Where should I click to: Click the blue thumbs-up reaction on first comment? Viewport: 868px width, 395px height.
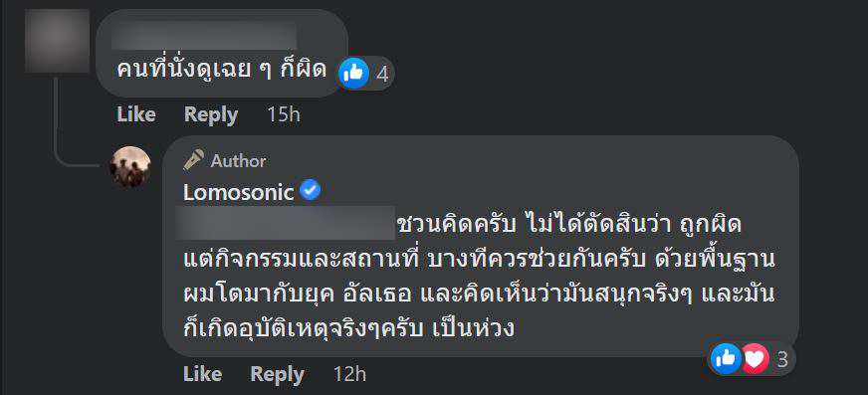click(353, 73)
